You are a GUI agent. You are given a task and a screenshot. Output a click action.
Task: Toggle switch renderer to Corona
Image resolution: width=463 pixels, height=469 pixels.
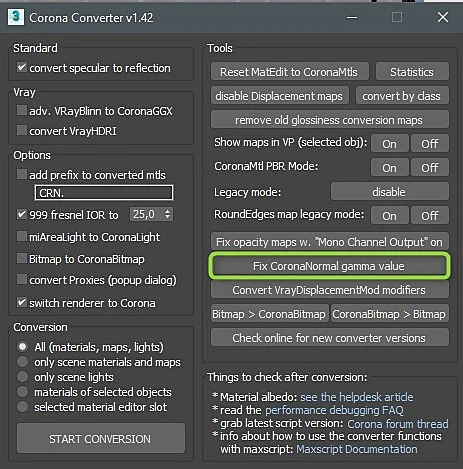[22, 302]
